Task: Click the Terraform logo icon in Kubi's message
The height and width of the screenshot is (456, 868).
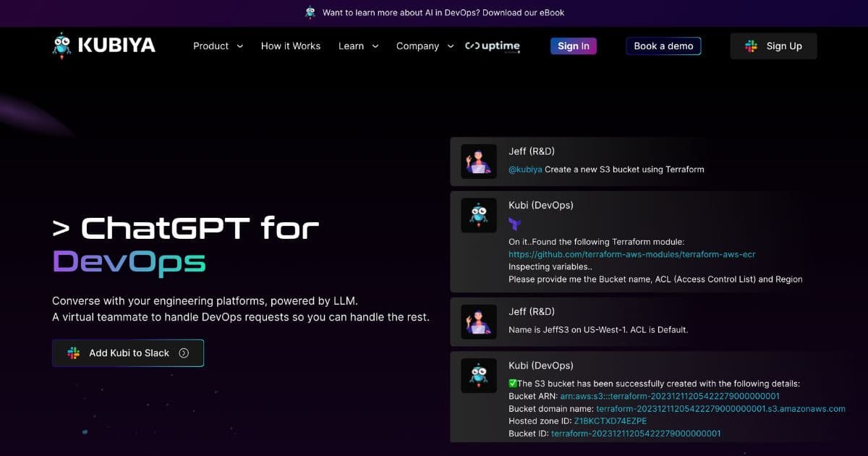Action: pos(514,224)
